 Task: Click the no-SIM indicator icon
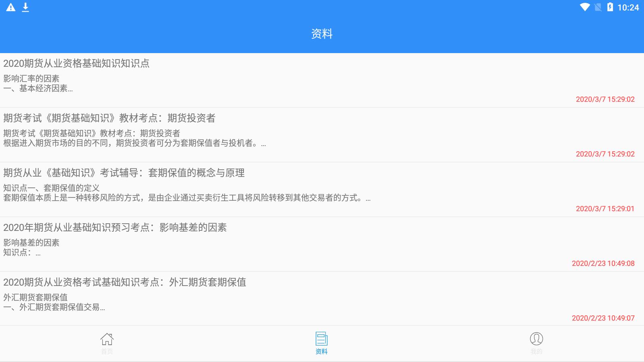pyautogui.click(x=598, y=6)
